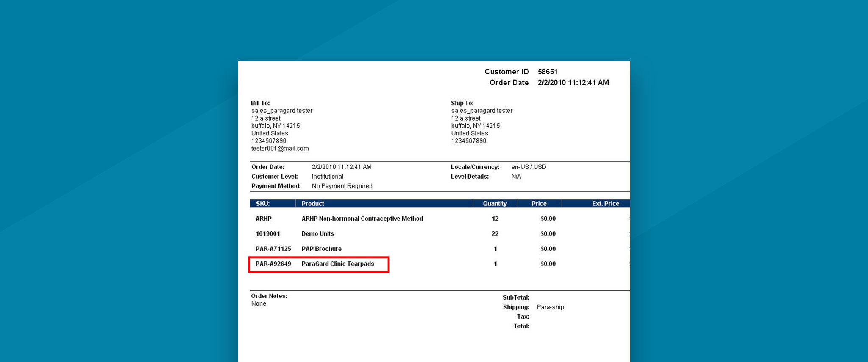
Task: Select the Customer Level value Institutional
Action: click(328, 177)
